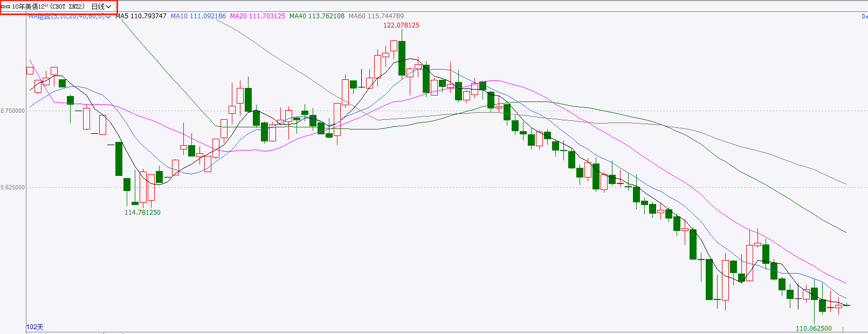The width and height of the screenshot is (868, 334).
Task: Click the 102天 day count label
Action: coord(35,327)
